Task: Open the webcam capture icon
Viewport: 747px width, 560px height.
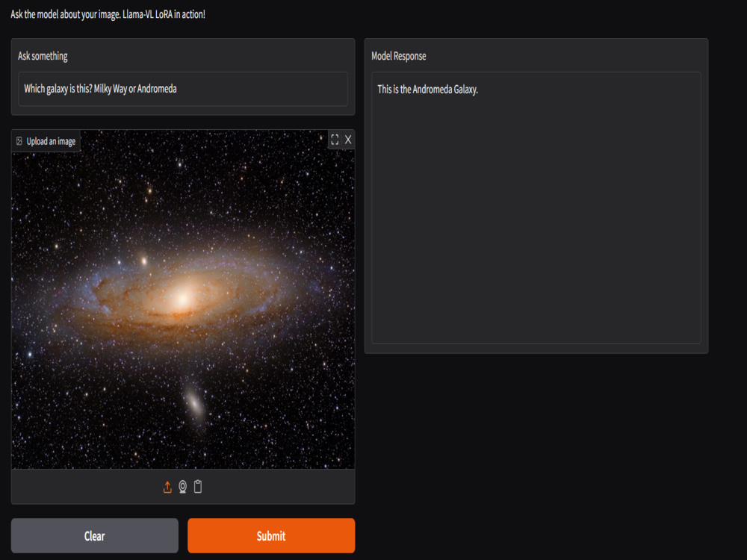Action: pos(182,487)
